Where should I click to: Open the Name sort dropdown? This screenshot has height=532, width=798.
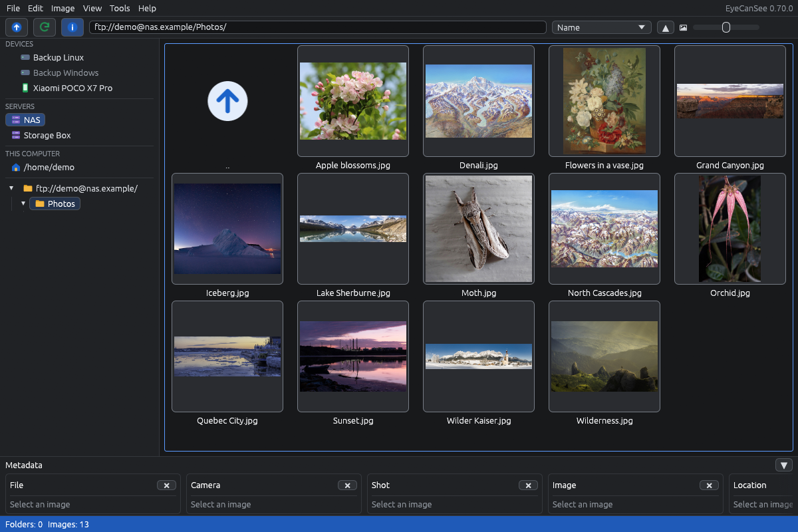(602, 27)
